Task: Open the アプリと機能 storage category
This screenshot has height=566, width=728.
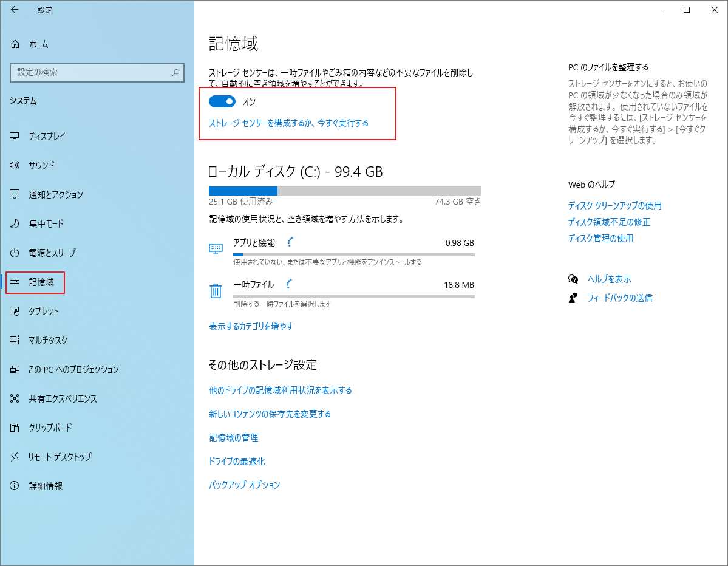Action: point(342,252)
